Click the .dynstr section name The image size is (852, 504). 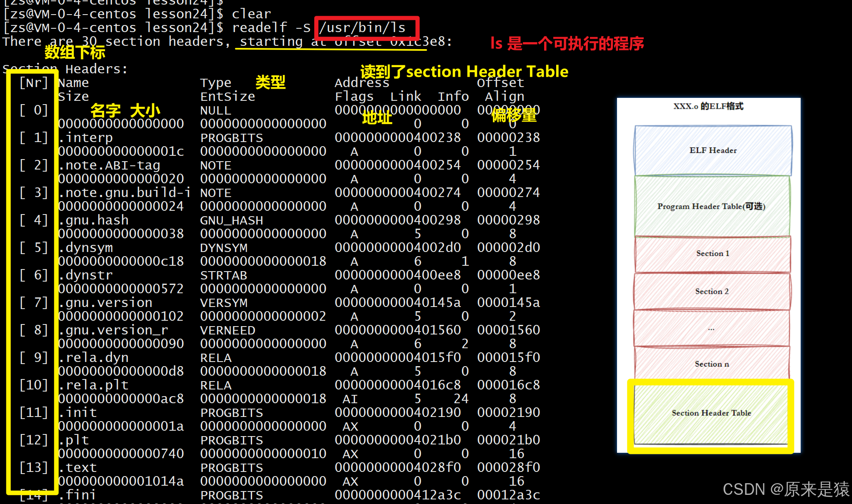(x=86, y=275)
